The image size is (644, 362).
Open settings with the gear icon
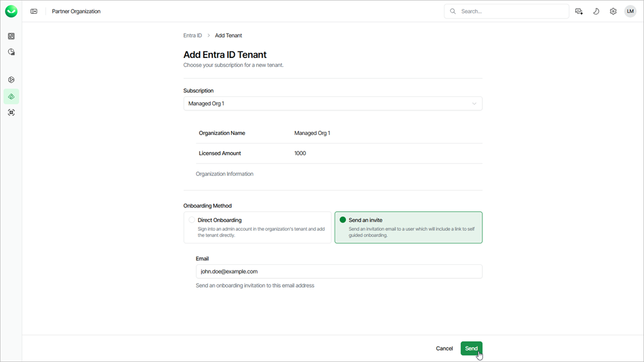click(x=613, y=11)
